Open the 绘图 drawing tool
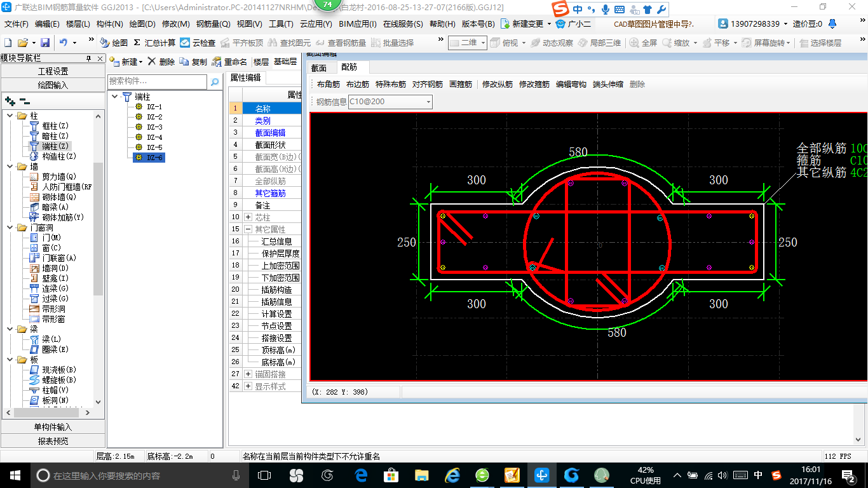Viewport: 868px width, 488px height. point(114,43)
